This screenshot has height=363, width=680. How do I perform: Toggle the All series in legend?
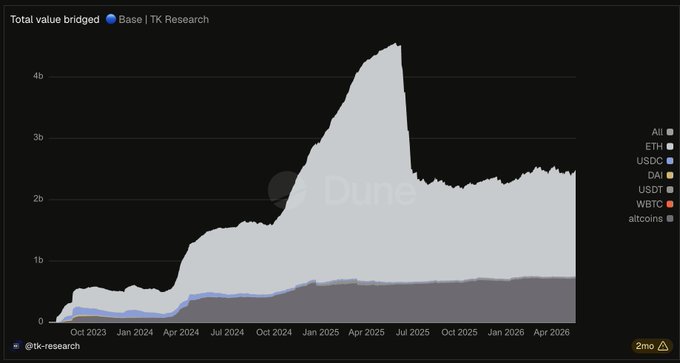662,132
